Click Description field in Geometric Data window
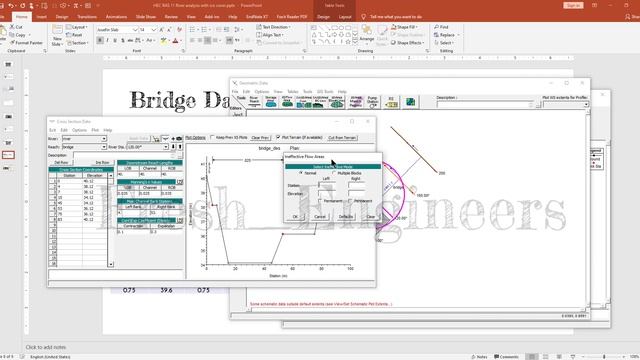The width and height of the screenshot is (640, 360). [485, 104]
